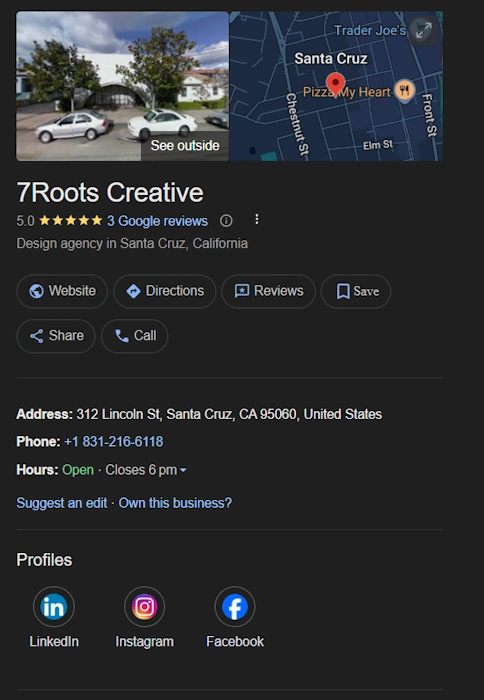Screen dimensions: 484x700
Task: Open the Reviews button
Action: coord(268,291)
